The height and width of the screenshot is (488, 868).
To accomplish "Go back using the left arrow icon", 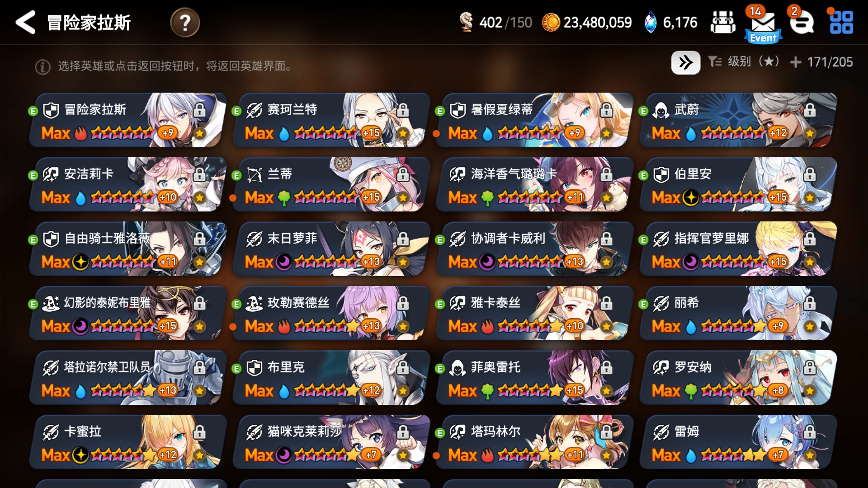I will click(25, 22).
